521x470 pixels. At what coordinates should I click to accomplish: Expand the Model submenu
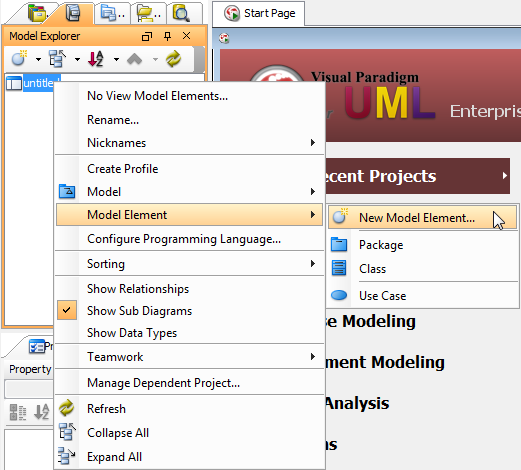coord(190,192)
